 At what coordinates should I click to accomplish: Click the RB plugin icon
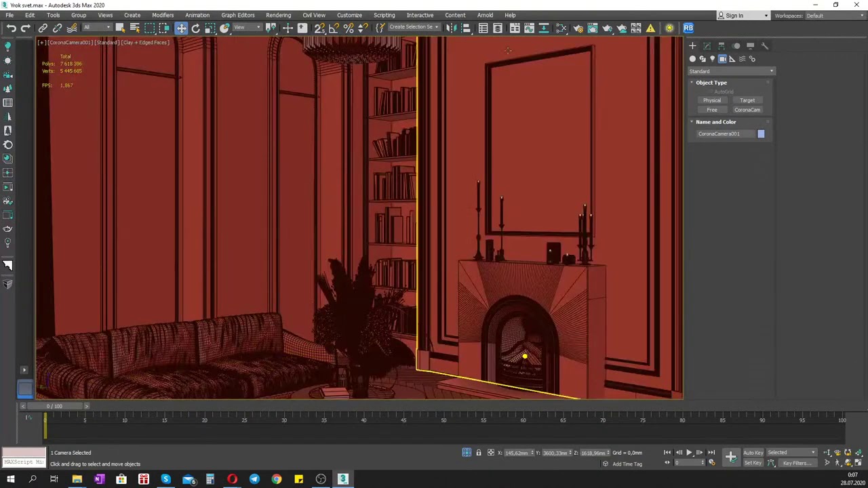coord(688,28)
